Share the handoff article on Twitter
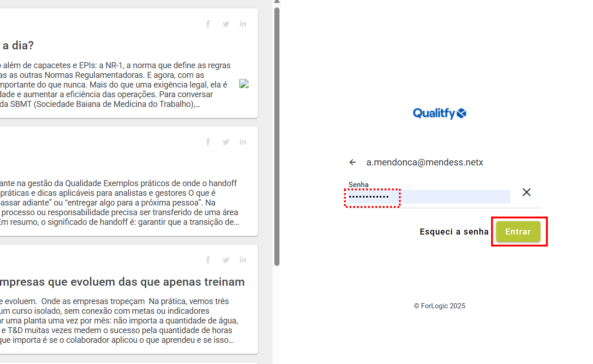Image resolution: width=593 pixels, height=364 pixels. 225,142
